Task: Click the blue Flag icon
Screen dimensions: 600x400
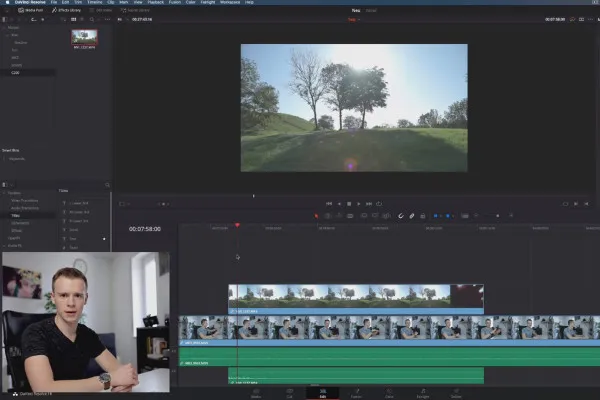Action: 435,216
